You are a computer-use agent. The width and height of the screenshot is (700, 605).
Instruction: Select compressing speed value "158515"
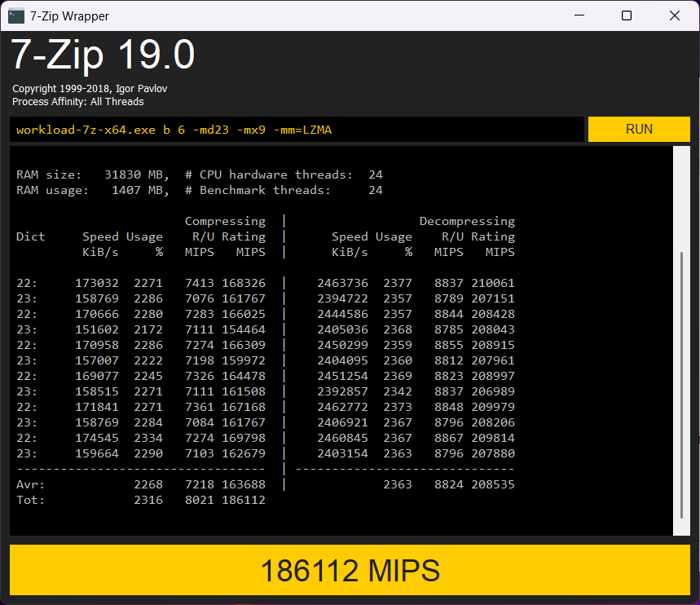click(x=97, y=391)
